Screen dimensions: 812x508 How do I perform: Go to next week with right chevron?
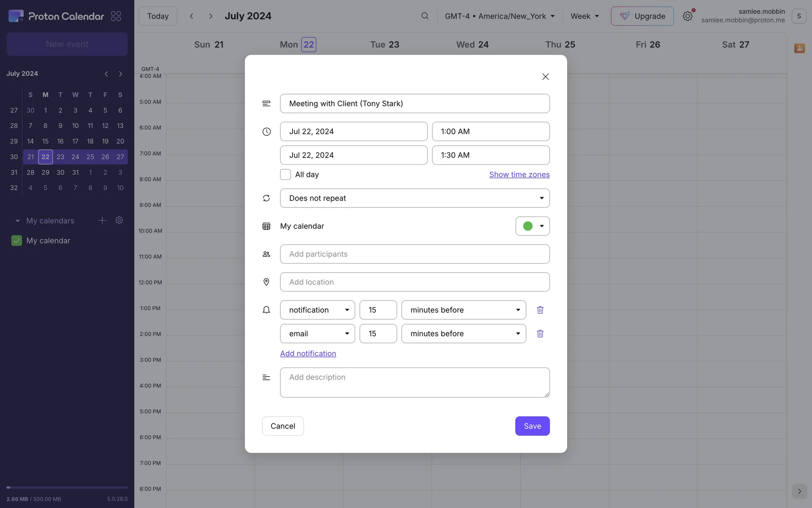(x=210, y=16)
